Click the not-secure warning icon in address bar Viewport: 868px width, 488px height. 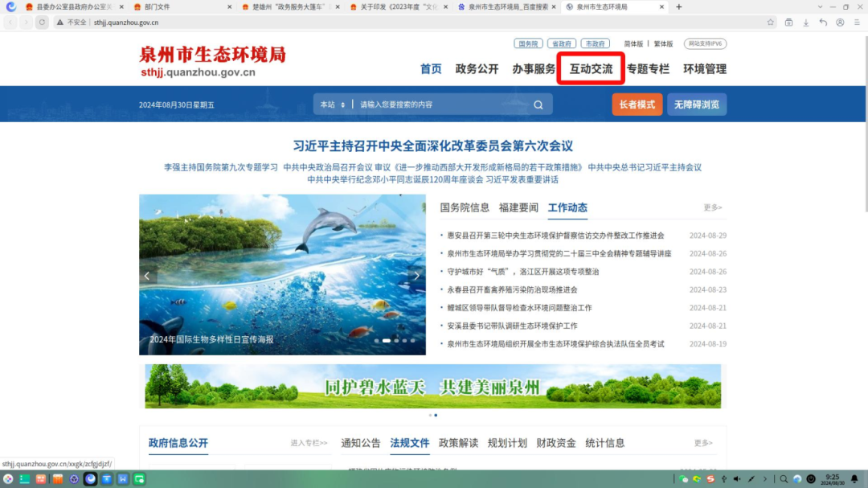[x=60, y=23]
